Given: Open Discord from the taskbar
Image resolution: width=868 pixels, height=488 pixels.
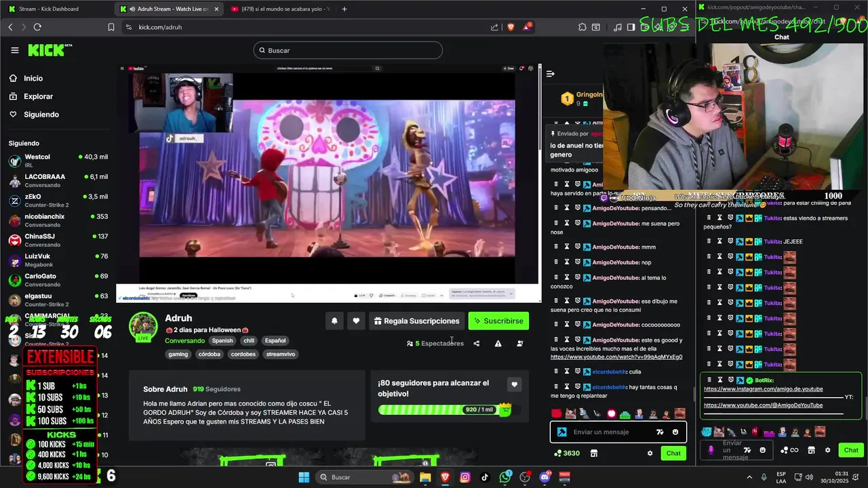Looking at the screenshot, I should (545, 477).
